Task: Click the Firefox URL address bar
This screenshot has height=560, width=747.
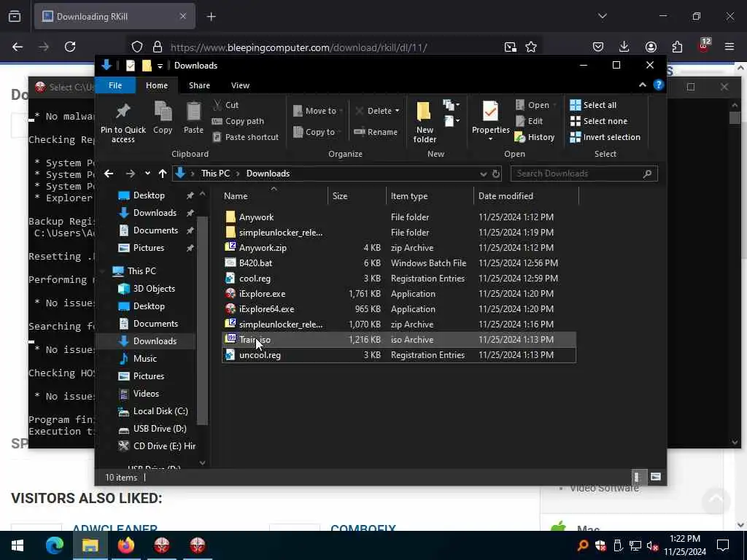Action: [333, 47]
